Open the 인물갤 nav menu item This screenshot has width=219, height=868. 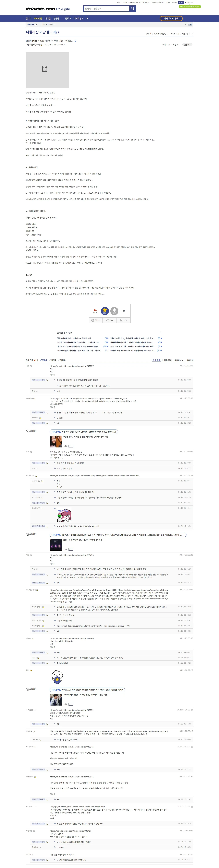(56, 19)
